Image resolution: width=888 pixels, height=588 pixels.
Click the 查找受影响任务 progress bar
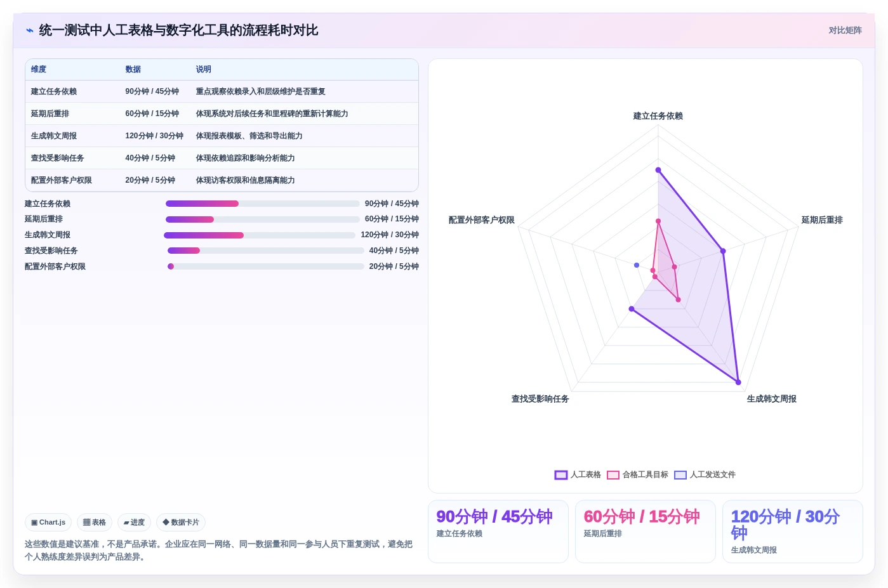point(266,251)
